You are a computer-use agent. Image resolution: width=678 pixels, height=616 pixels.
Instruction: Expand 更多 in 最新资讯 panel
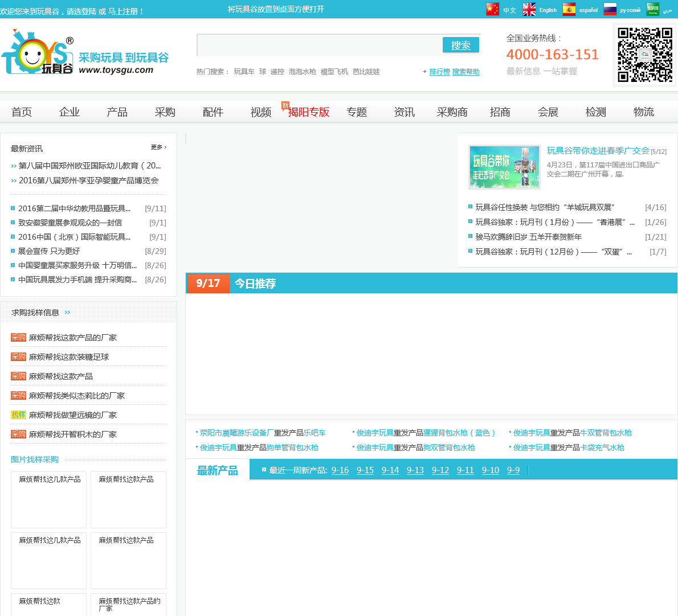[158, 147]
